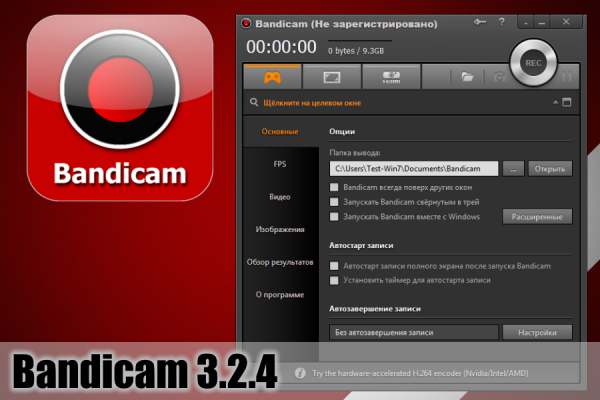Collapse panel using the small up arrow
Image resolution: width=600 pixels, height=400 pixels.
(553, 102)
